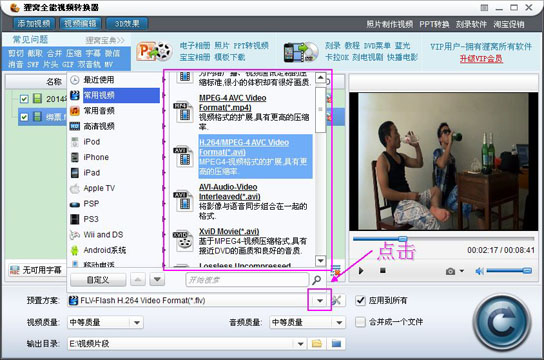Choose the Wii and DS category
The width and height of the screenshot is (544, 360).
click(114, 235)
